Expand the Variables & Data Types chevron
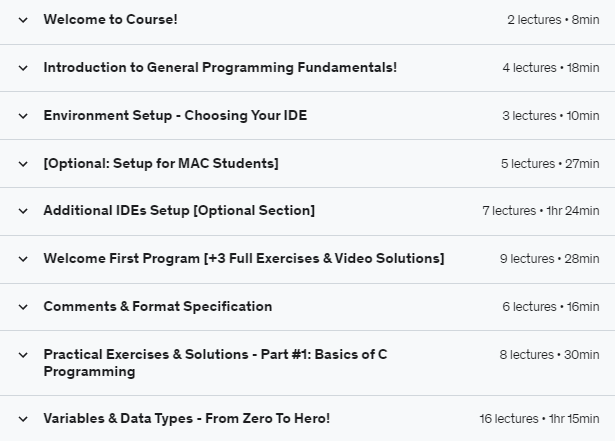This screenshot has height=441, width=615. pos(23,419)
